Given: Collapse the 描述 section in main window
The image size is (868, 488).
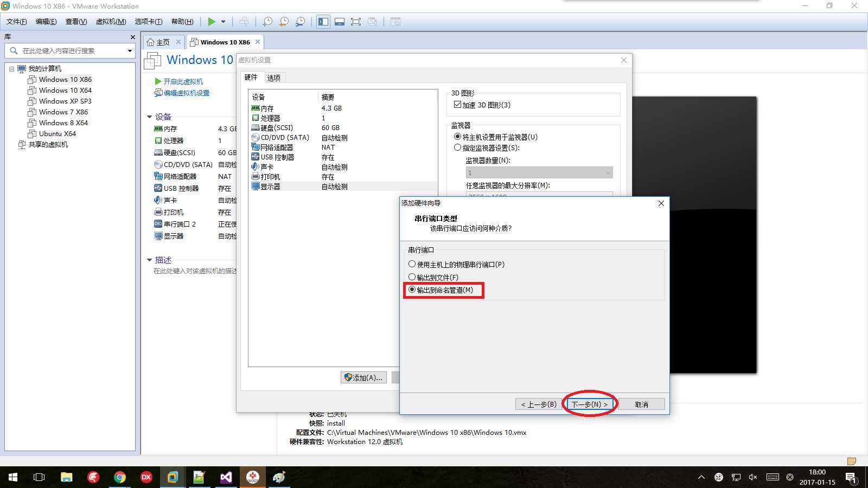Looking at the screenshot, I should [150, 260].
